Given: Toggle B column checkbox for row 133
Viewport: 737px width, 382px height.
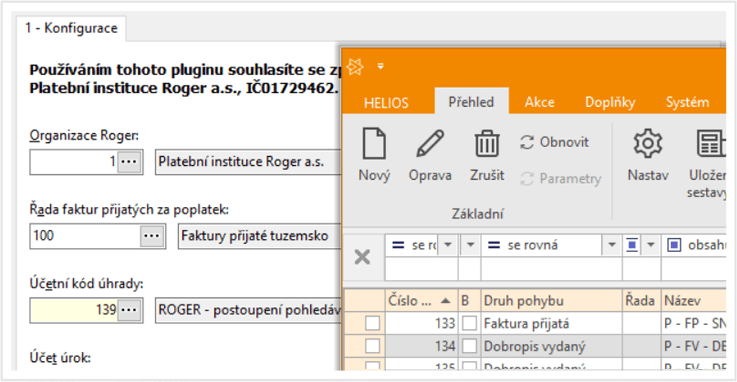Looking at the screenshot, I should pyautogui.click(x=469, y=323).
